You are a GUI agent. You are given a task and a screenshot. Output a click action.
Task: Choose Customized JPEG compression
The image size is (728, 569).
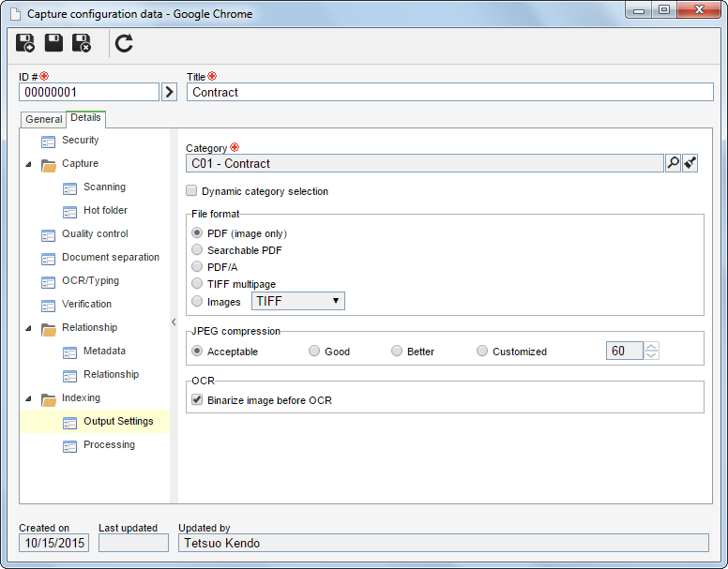pyautogui.click(x=482, y=351)
